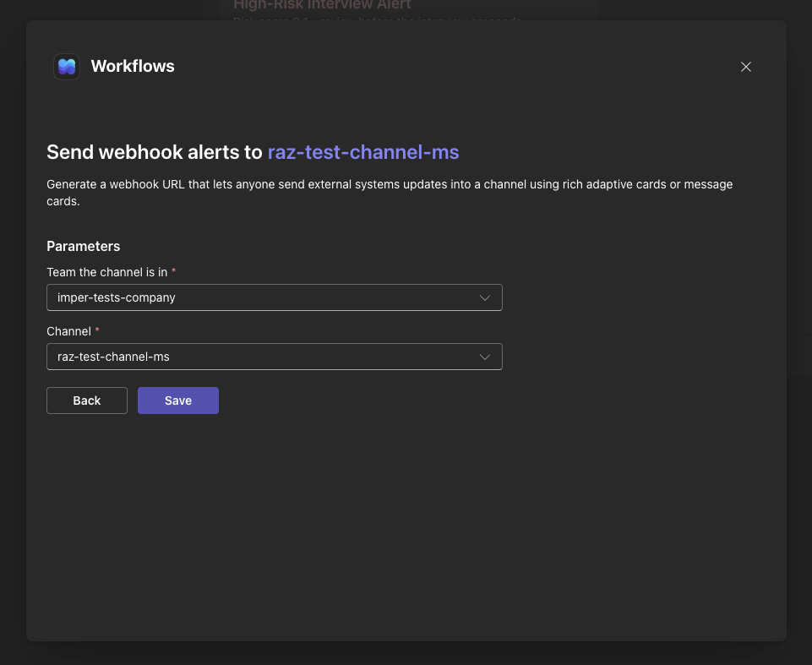This screenshot has width=812, height=665.
Task: Save the webhook workflow
Action: pos(178,401)
